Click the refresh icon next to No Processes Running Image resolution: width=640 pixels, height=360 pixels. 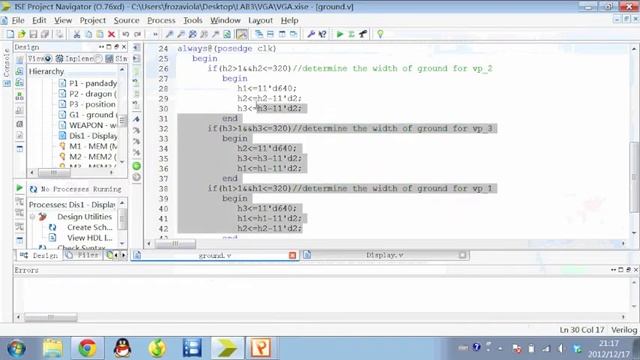(33, 189)
